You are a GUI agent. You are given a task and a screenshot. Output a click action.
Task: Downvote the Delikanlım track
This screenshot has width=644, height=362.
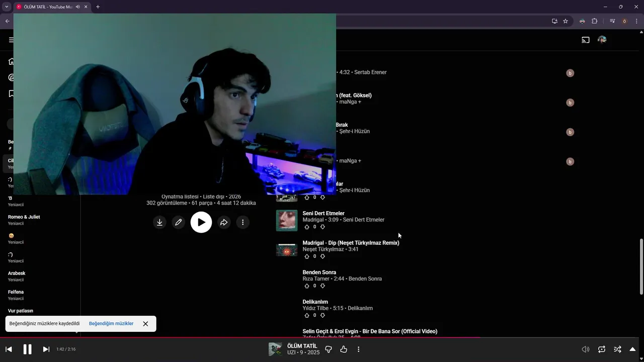click(323, 315)
